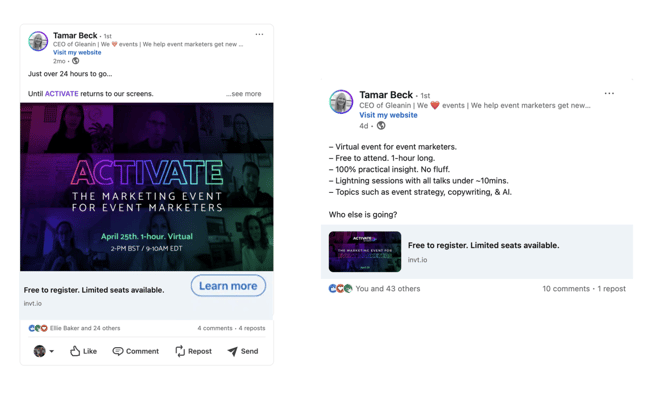The width and height of the screenshot is (670, 401).
Task: Click the Lightning sessions with all talks line
Action: (x=418, y=181)
